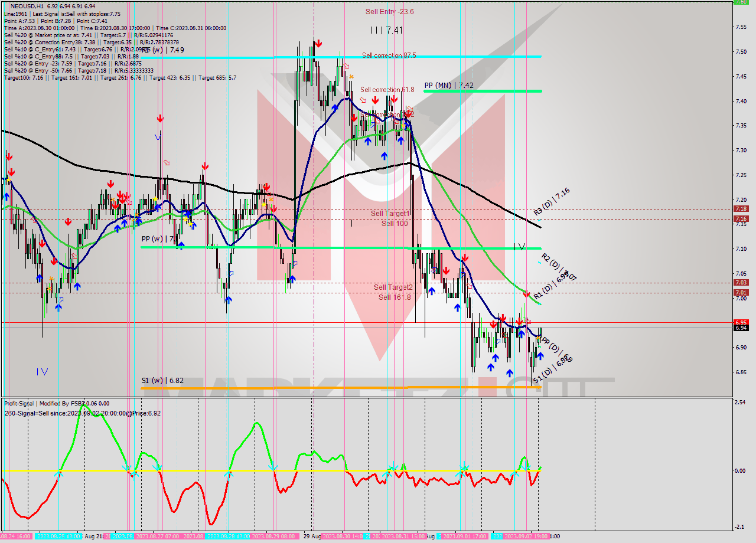
Task: Click the 7.25 value on price scale
Action: coord(741,175)
